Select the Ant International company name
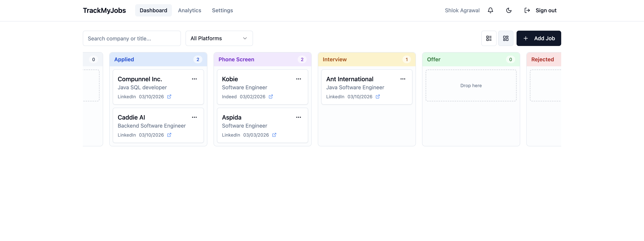644x241 pixels. tap(349, 79)
